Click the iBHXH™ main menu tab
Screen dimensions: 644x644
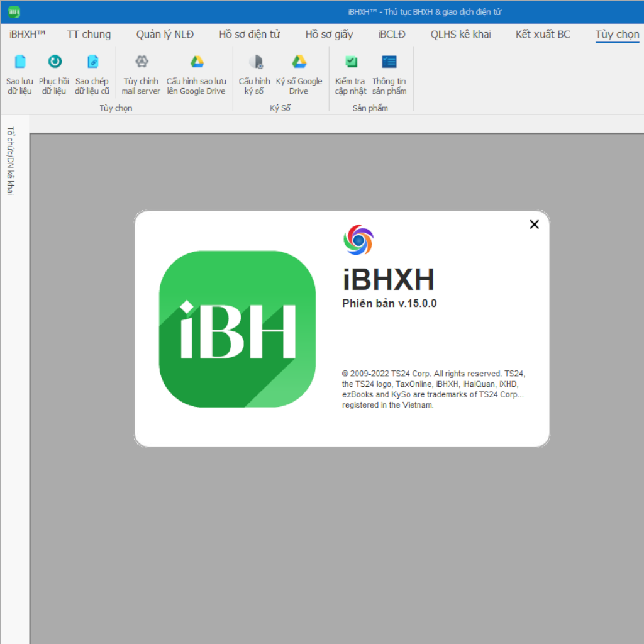tap(28, 35)
